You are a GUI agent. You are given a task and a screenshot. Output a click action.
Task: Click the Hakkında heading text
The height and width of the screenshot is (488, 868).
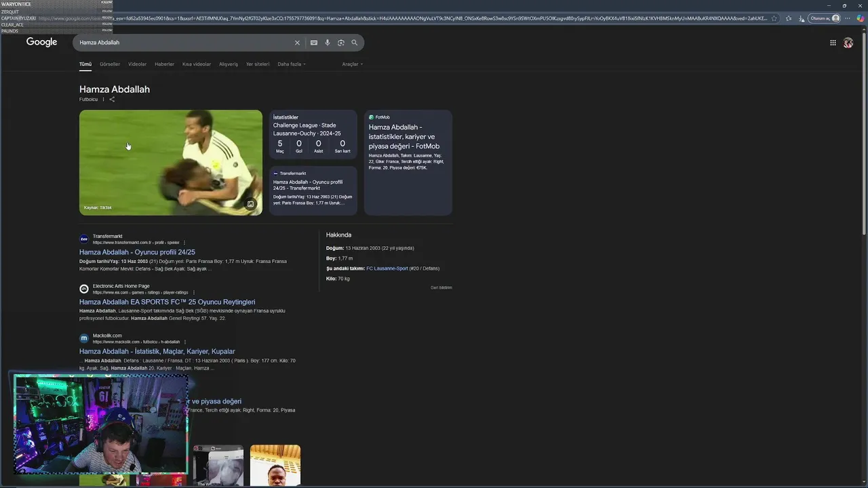[x=338, y=235]
